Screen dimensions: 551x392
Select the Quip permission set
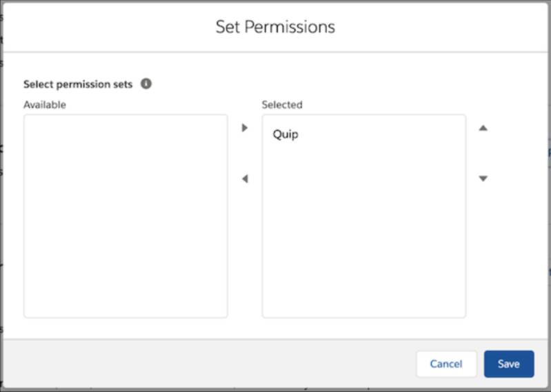pyautogui.click(x=285, y=134)
